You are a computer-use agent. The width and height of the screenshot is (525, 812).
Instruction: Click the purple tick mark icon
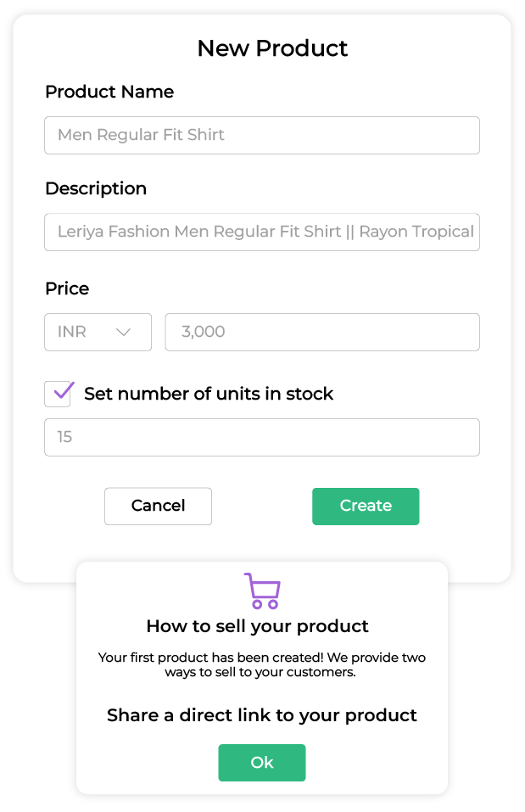click(x=64, y=390)
